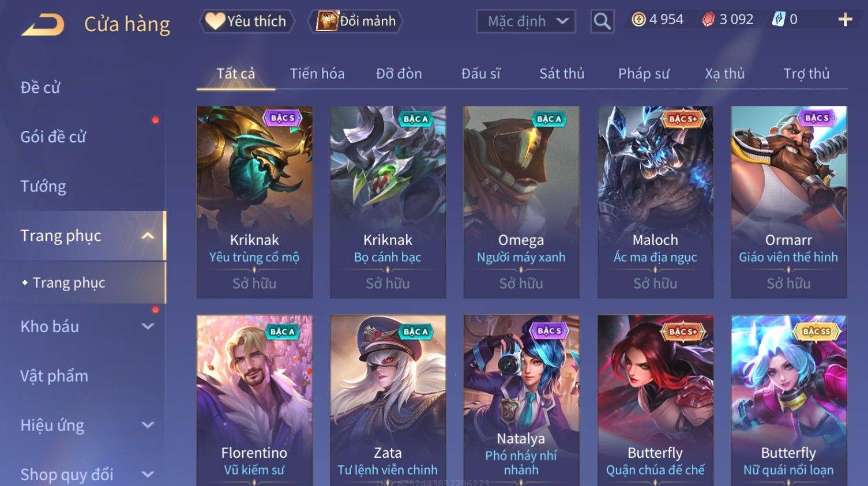Tap the golden back arrow icon
The width and height of the screenshot is (868, 486).
coord(43,25)
